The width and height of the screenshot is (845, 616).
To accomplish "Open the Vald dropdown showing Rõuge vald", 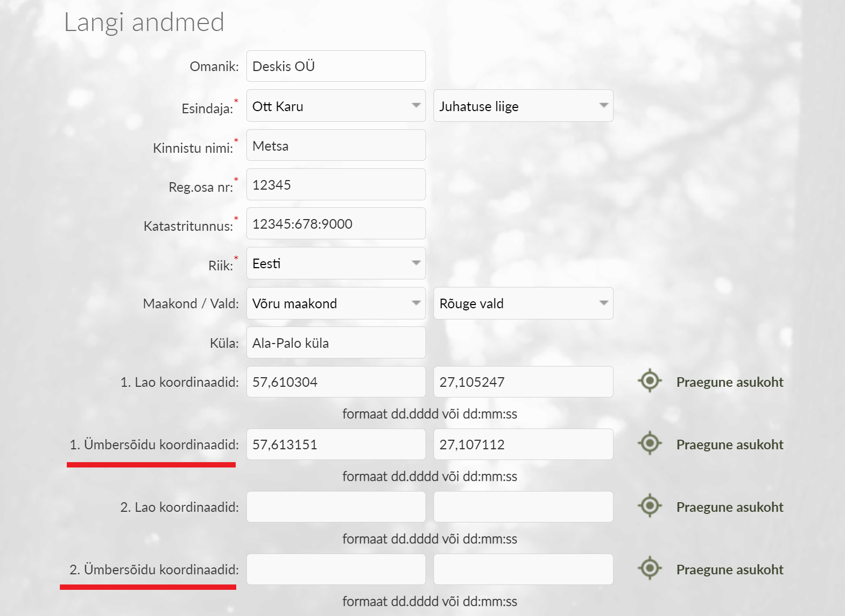I will click(523, 303).
